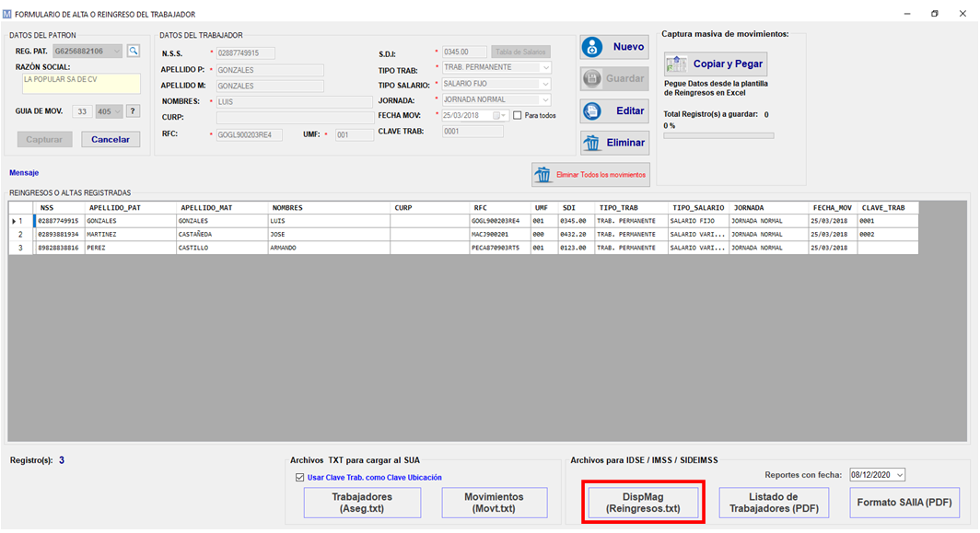Screen dimensions: 980x533
Task: Click the Guardar disk icon
Action: [592, 79]
